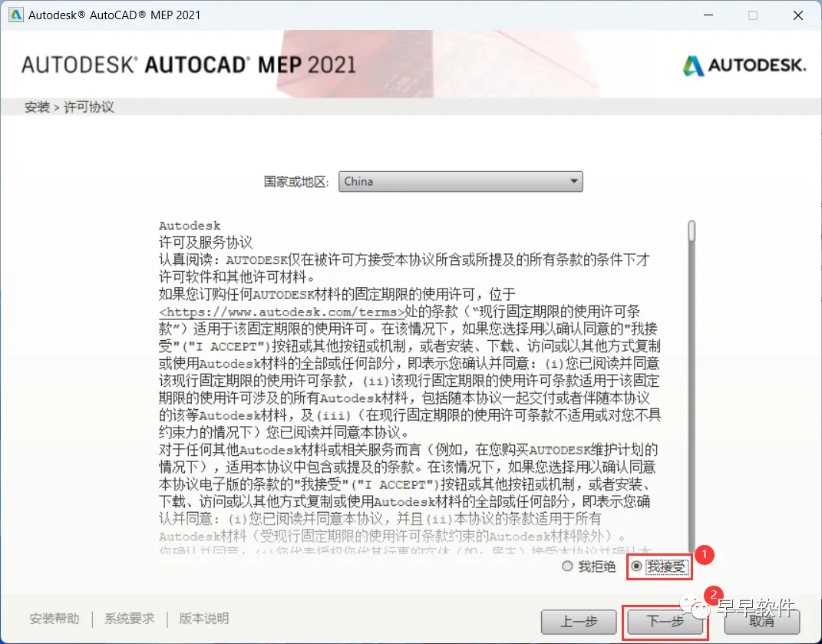
Task: Open the 版本说明 link
Action: point(203,619)
